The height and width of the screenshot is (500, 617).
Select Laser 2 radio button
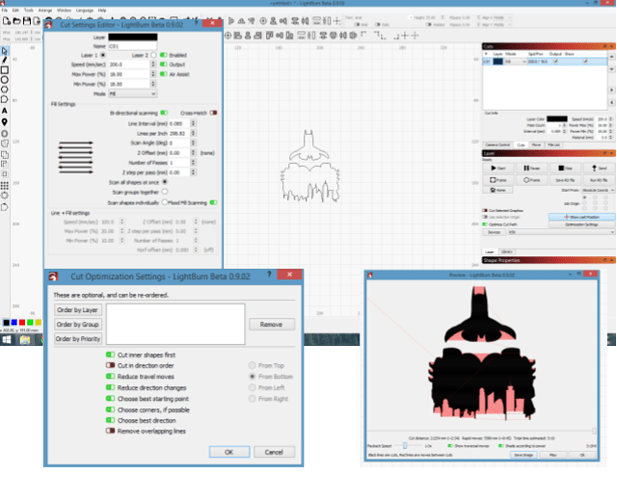153,55
